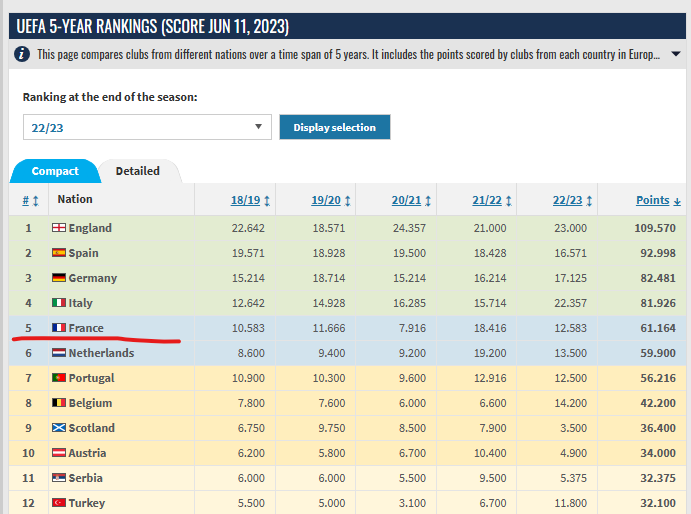Expand the truncated page description arrow
The width and height of the screenshot is (691, 514).
click(x=656, y=55)
